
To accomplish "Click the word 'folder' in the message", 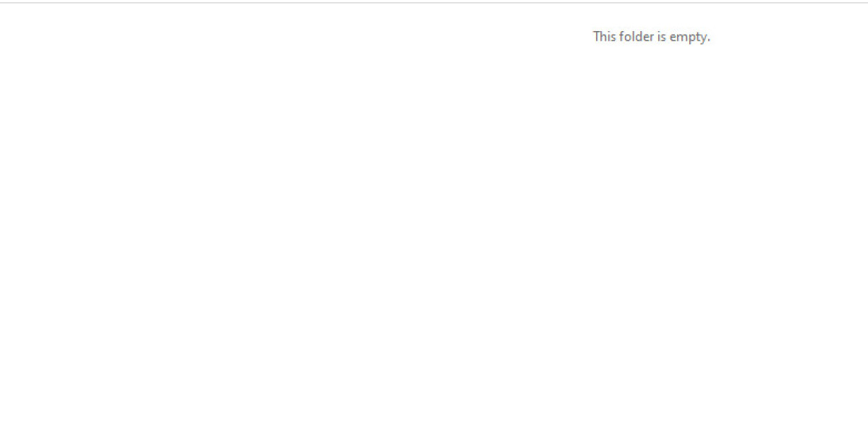I will click(637, 36).
